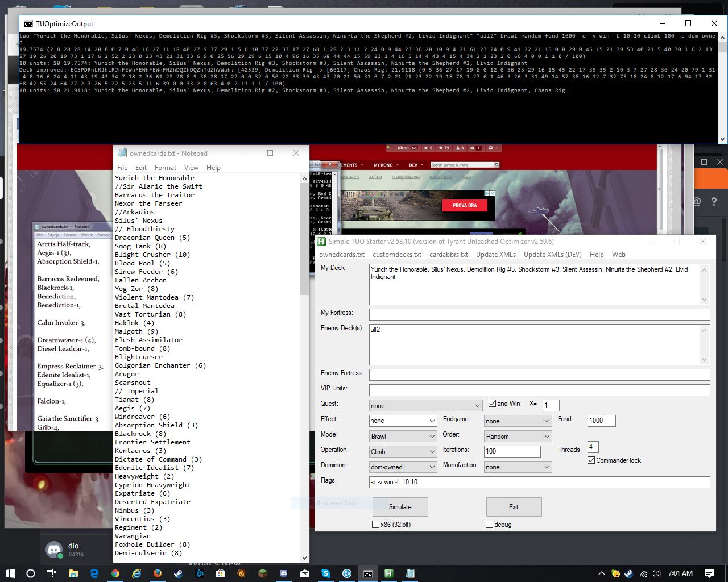
Task: Open the Mode dropdown set to Brawl
Action: tap(403, 436)
